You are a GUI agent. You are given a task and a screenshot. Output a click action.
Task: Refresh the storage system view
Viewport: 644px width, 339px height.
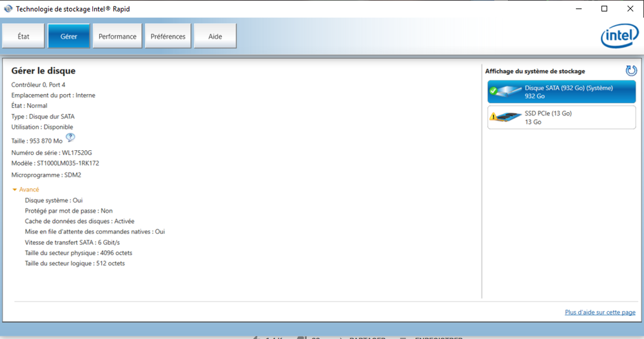tap(631, 71)
